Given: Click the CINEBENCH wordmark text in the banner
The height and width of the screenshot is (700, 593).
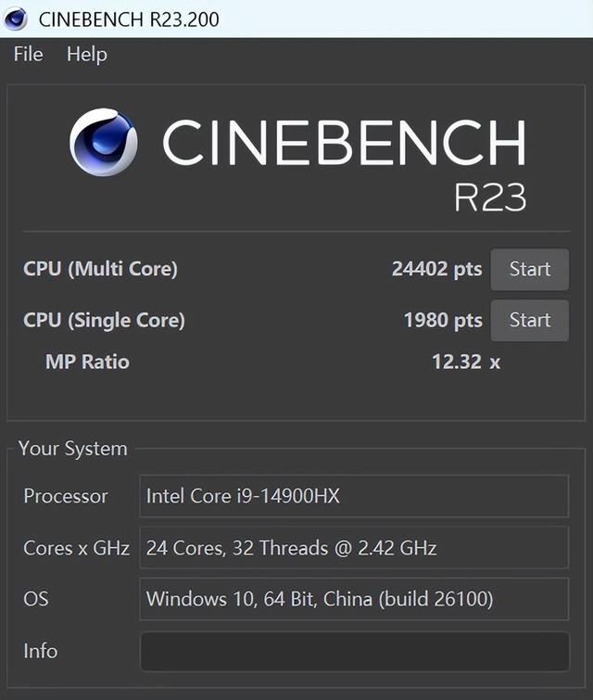Looking at the screenshot, I should click(x=344, y=144).
